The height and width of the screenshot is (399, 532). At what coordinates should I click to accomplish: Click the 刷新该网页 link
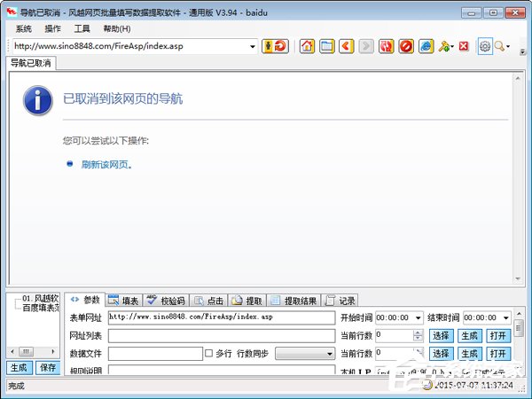coord(106,164)
